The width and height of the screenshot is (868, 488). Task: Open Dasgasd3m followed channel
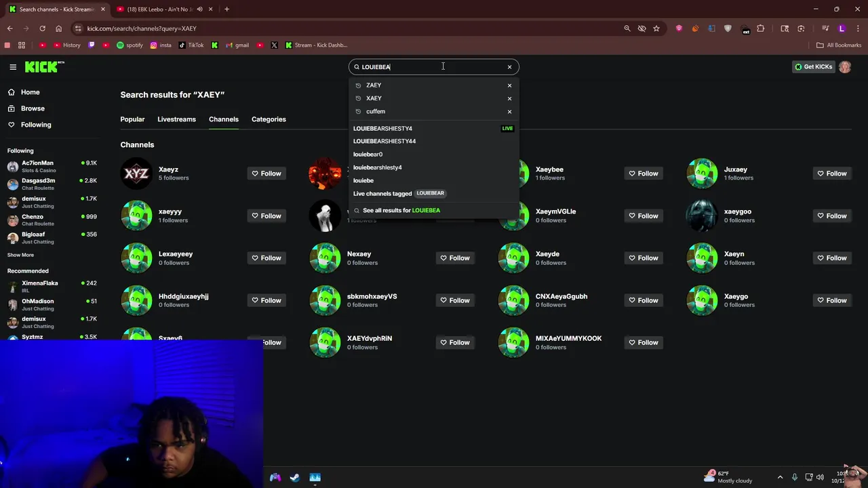point(52,184)
